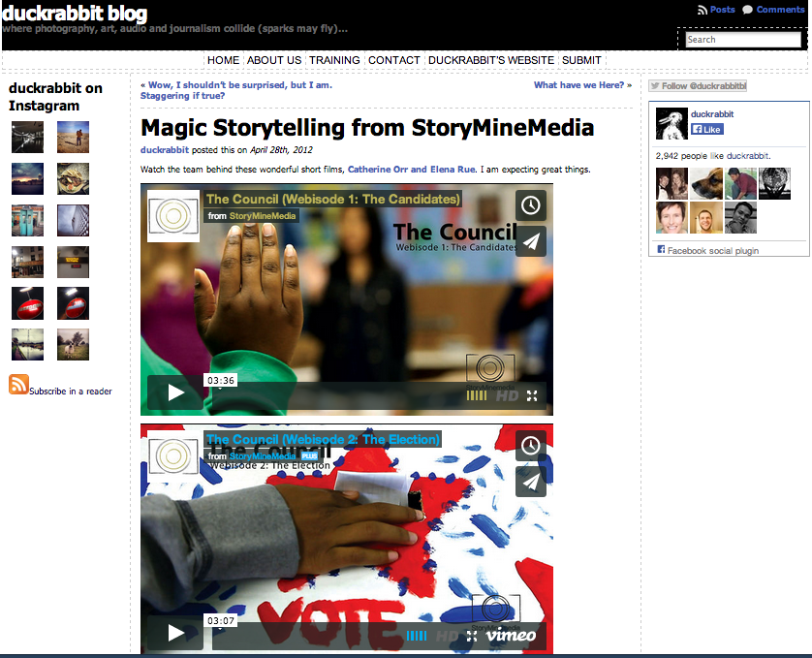
Task: Go to HOME menu item
Action: [223, 60]
